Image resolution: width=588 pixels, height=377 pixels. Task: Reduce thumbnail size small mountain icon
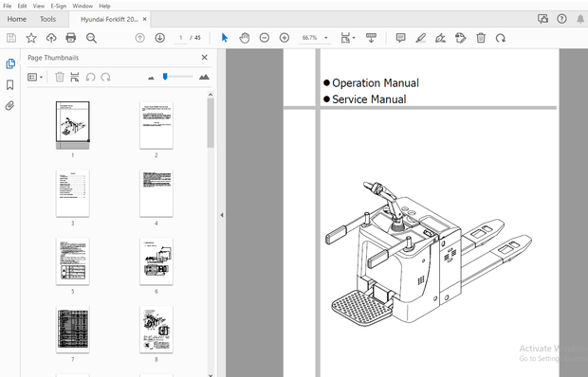click(x=151, y=78)
